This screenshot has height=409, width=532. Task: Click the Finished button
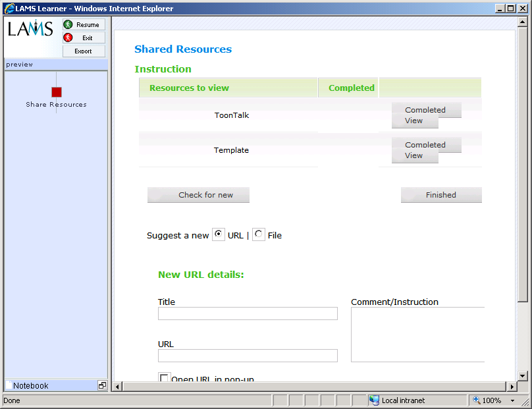441,195
